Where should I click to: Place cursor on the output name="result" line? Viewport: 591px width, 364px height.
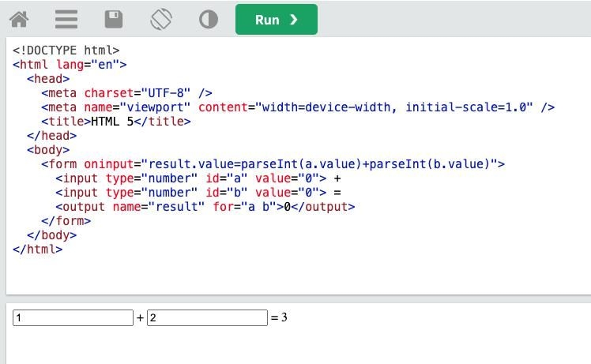[205, 207]
